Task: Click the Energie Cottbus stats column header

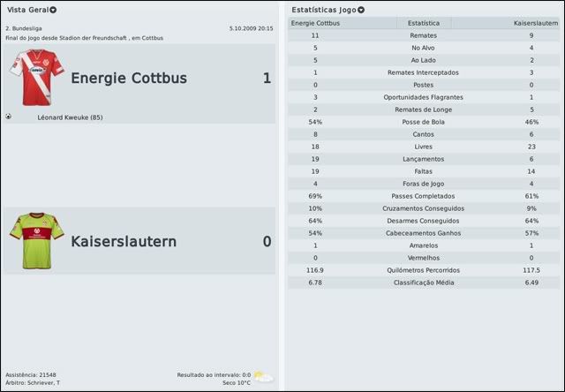Action: 315,23
